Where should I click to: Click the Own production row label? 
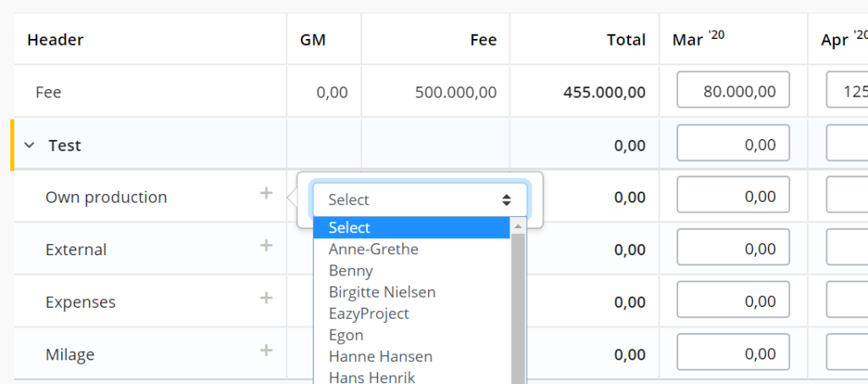(106, 197)
